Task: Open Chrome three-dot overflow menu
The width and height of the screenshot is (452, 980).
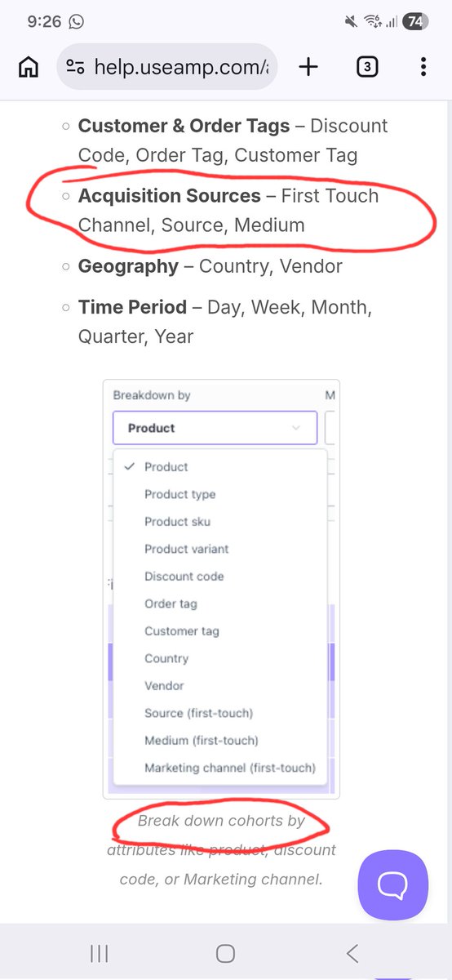Action: [423, 67]
